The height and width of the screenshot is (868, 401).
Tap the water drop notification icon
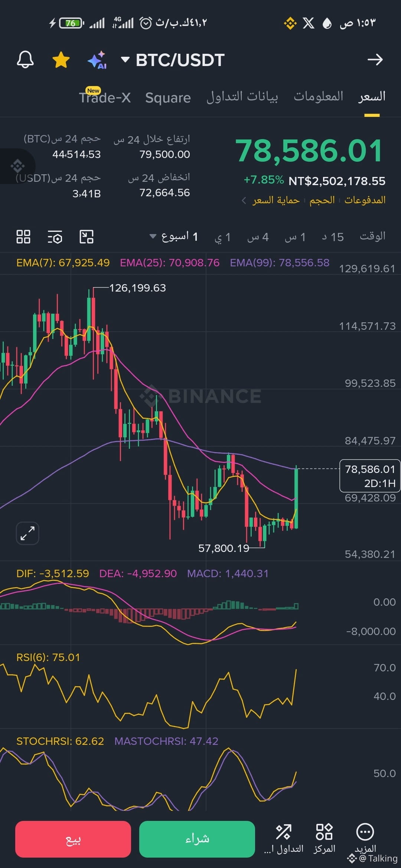click(327, 23)
